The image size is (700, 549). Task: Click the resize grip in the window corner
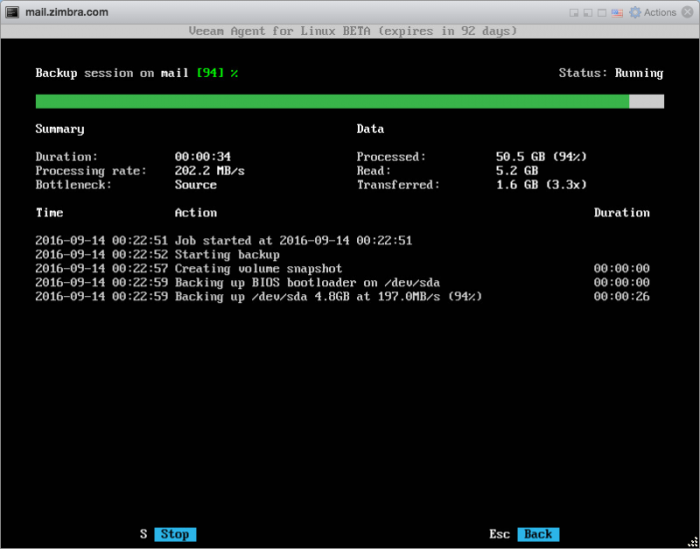693,542
